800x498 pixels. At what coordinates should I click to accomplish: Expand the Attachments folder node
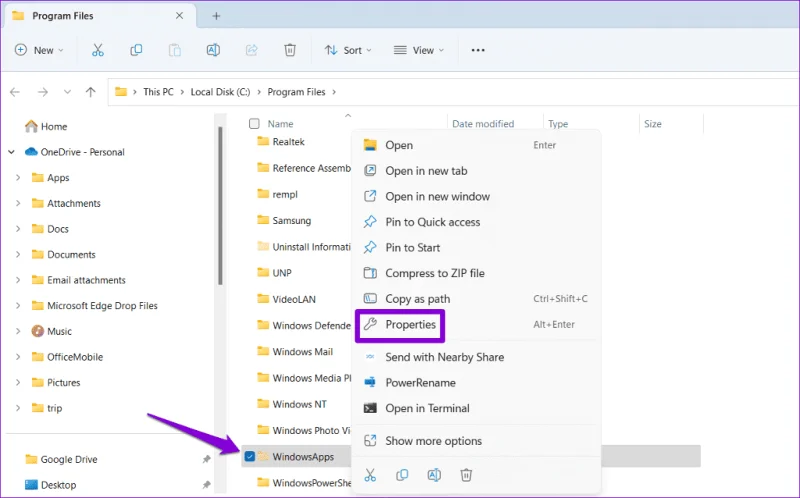click(x=18, y=203)
